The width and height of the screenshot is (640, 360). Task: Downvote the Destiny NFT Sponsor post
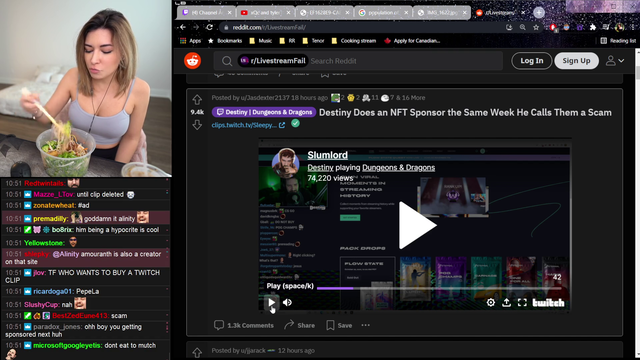click(197, 124)
